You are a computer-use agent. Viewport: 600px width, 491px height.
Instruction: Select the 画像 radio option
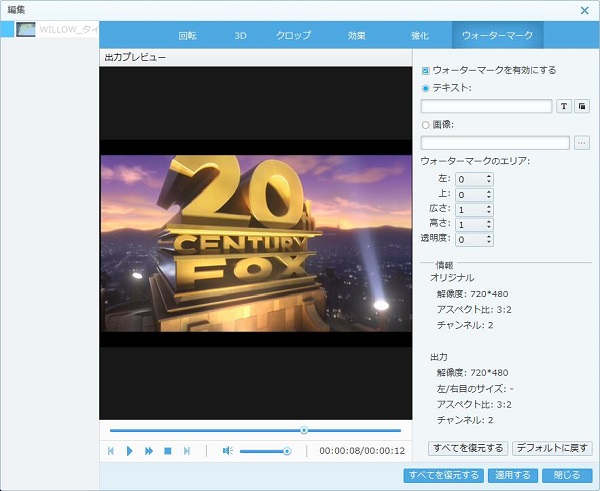426,125
